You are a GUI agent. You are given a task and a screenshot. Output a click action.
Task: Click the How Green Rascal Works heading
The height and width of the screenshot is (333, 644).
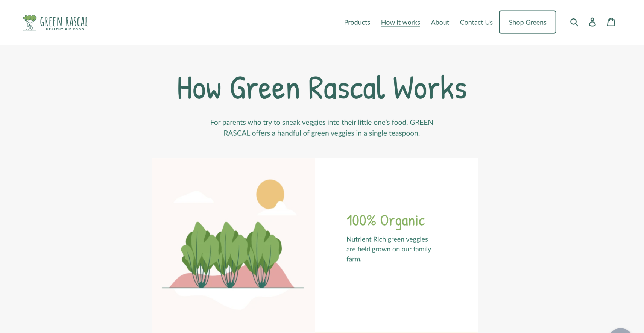(322, 88)
